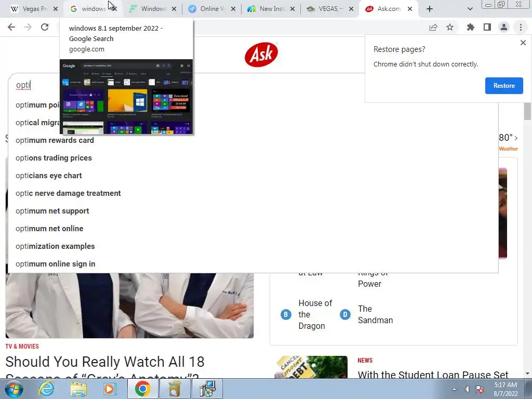Close the Online V tab
The height and width of the screenshot is (399, 532).
pos(233,9)
